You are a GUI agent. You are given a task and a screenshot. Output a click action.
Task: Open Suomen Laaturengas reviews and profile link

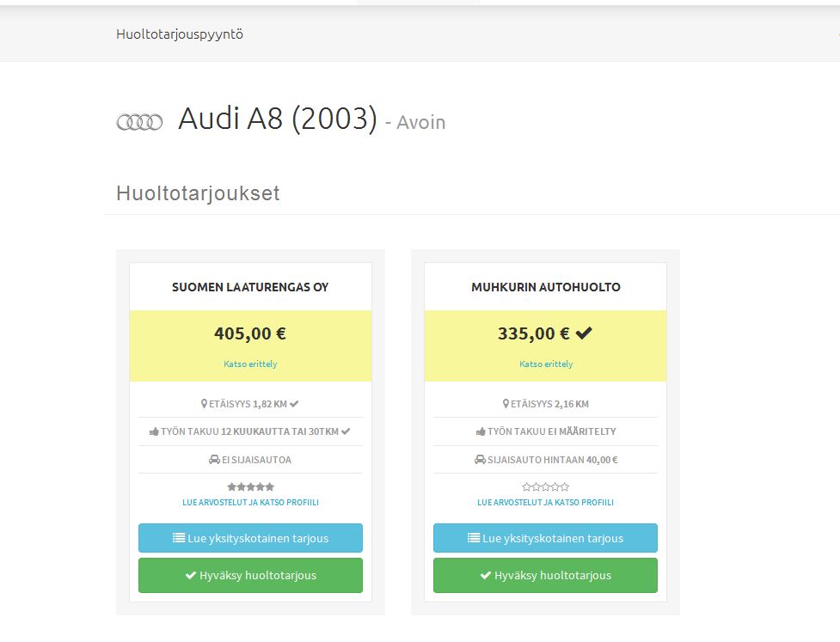[250, 502]
